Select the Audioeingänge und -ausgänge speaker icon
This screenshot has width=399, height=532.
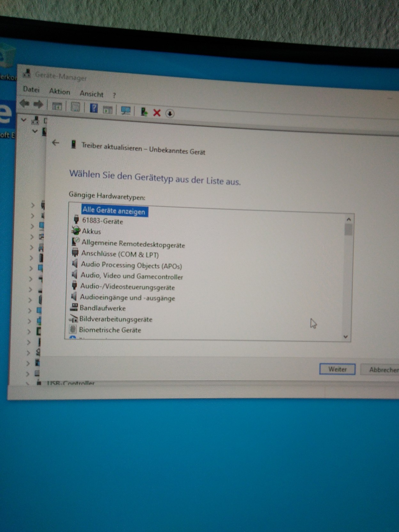click(74, 296)
